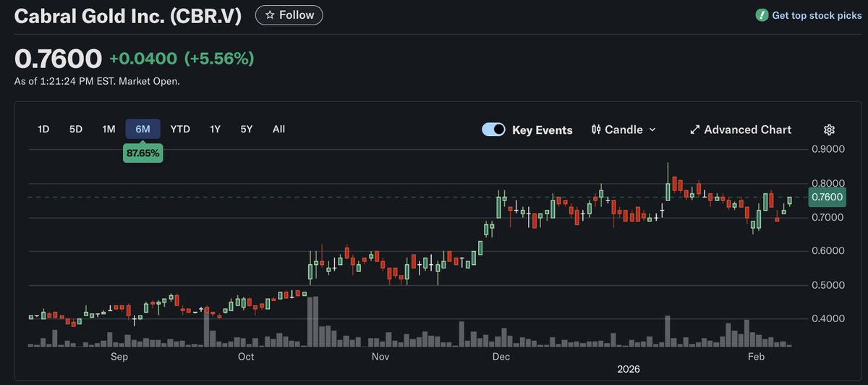Click the green badge beside Get top stock picks
The width and height of the screenshot is (868, 385).
[762, 15]
